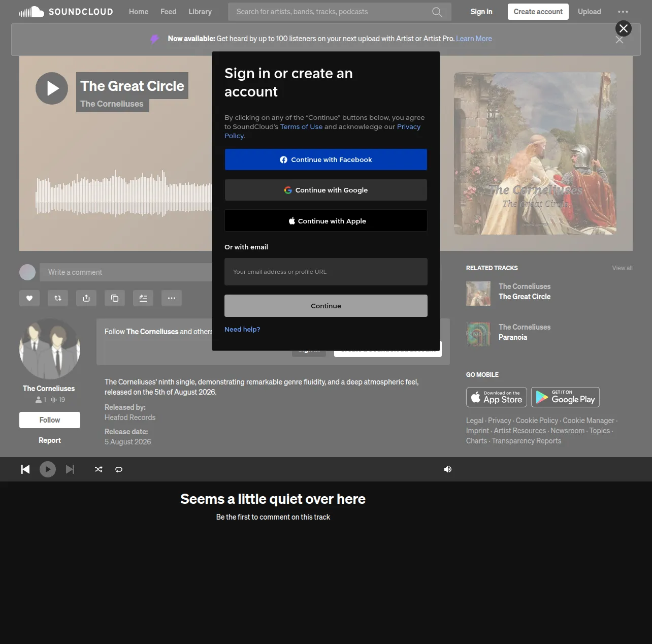Focus the email address or profile URL field

click(326, 272)
